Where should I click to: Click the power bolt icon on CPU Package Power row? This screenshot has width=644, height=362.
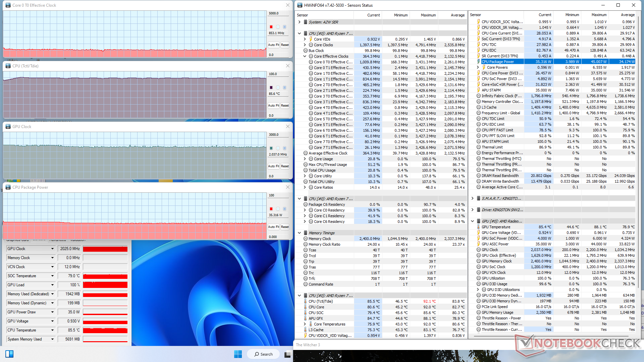(x=479, y=62)
